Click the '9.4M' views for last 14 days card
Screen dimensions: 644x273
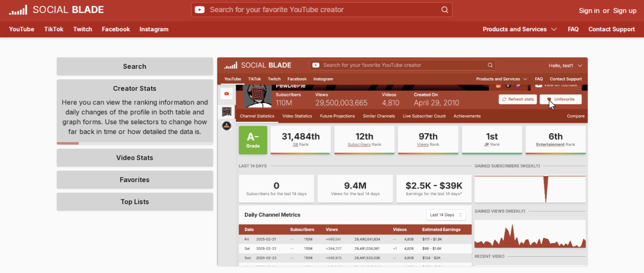(x=355, y=189)
